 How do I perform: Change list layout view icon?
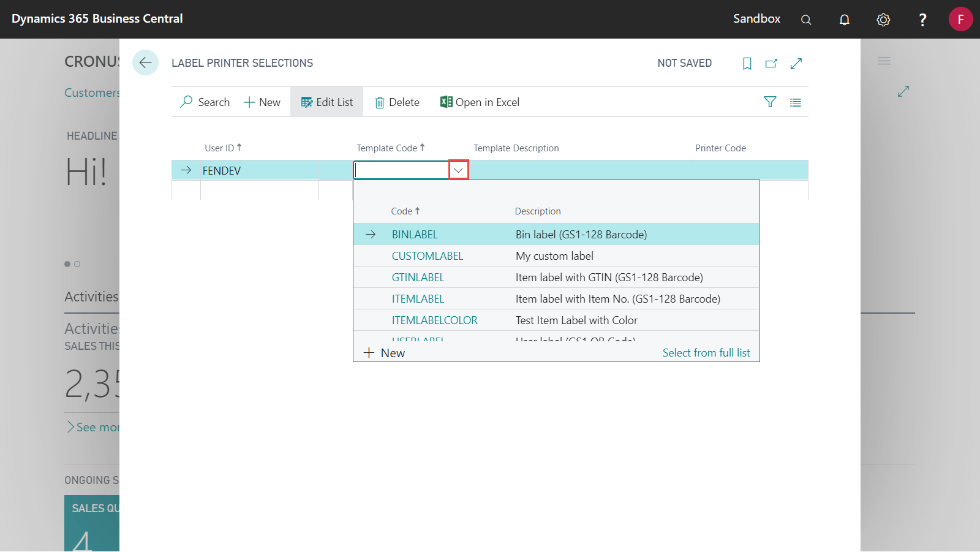(796, 102)
